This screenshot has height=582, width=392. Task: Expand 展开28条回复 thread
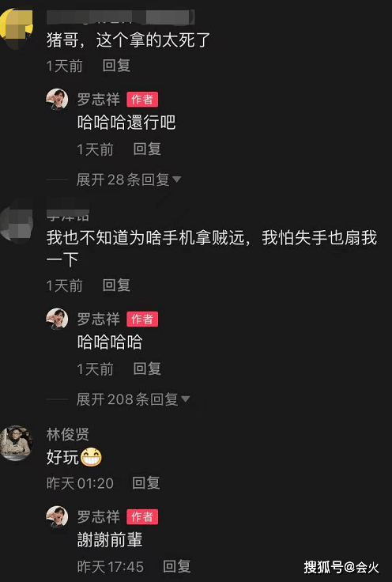click(x=128, y=180)
